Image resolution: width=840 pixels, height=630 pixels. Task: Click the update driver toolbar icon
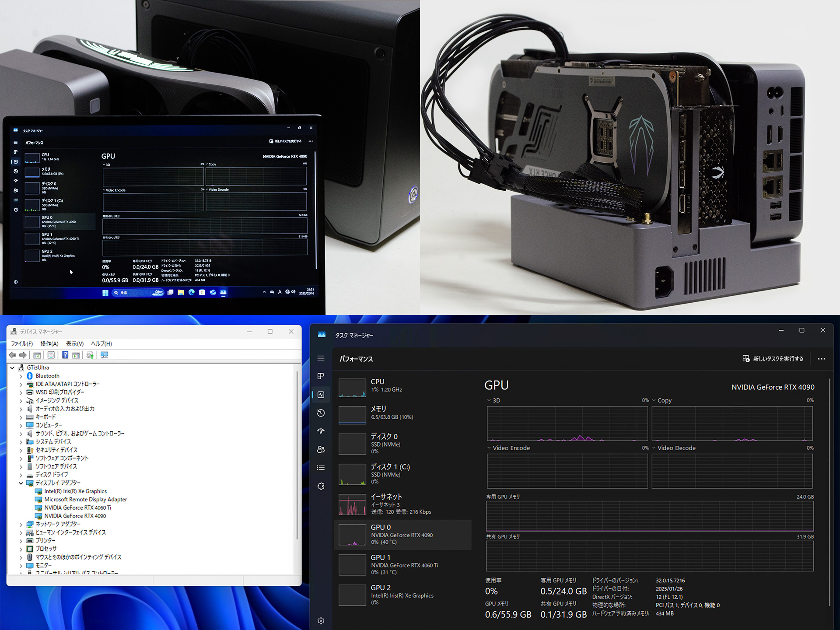click(x=90, y=355)
